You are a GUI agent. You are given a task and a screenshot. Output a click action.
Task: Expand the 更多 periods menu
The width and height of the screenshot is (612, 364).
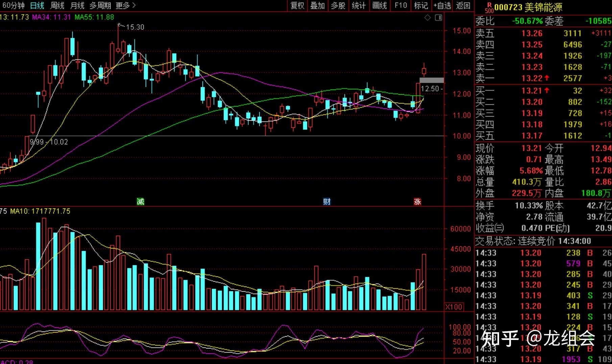pyautogui.click(x=125, y=5)
